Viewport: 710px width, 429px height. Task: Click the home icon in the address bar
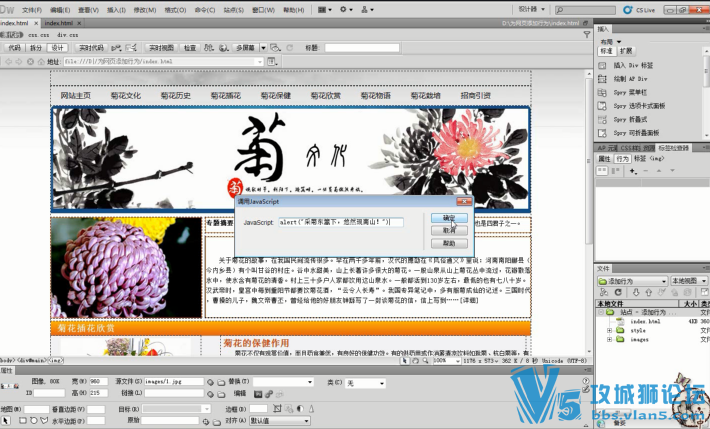(x=41, y=62)
